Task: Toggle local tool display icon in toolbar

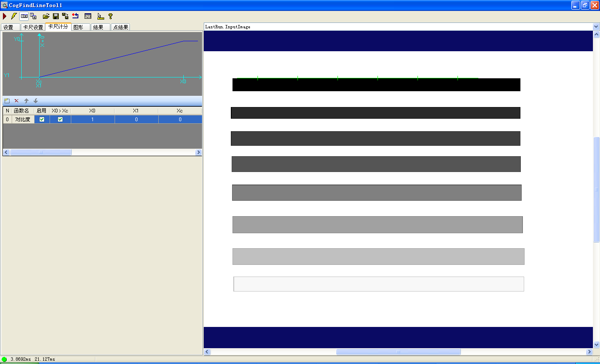Action: pyautogui.click(x=24, y=16)
